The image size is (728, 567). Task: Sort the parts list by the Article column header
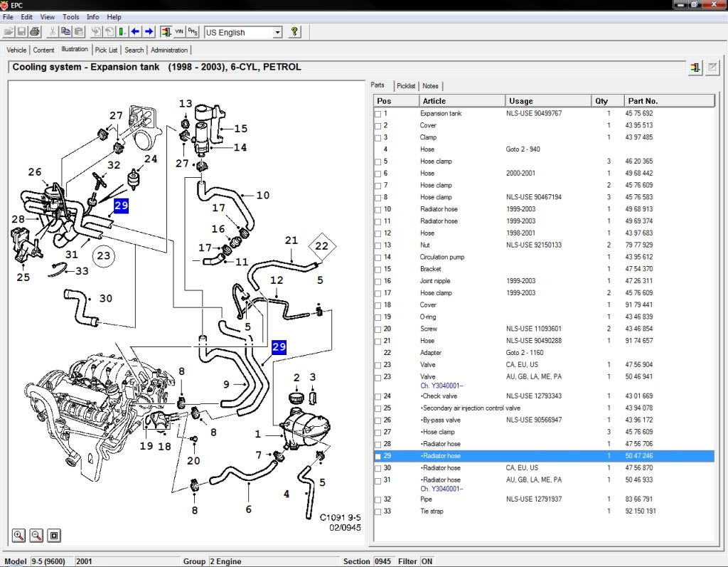[461, 101]
